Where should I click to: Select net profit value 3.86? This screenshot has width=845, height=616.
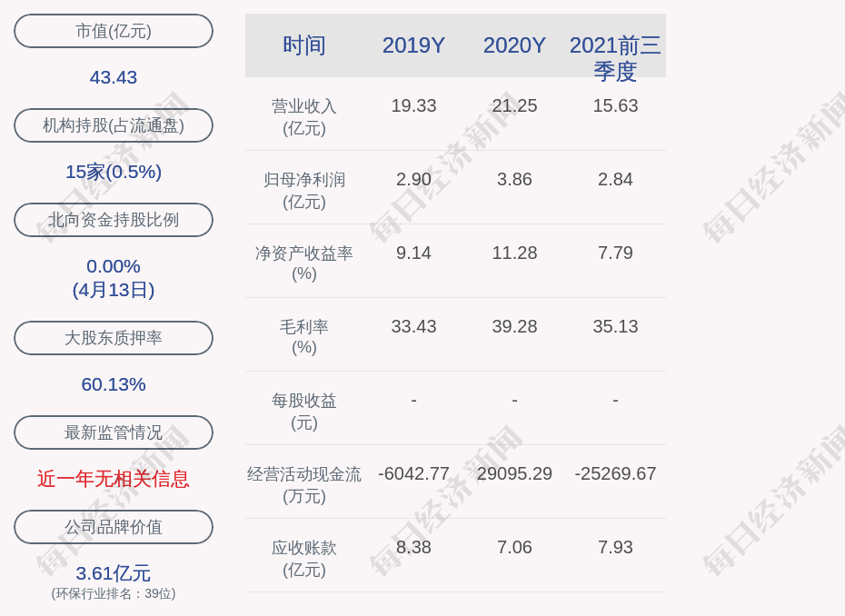click(x=514, y=180)
